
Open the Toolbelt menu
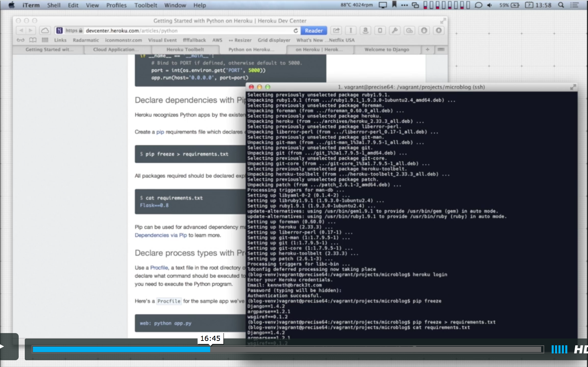(146, 5)
